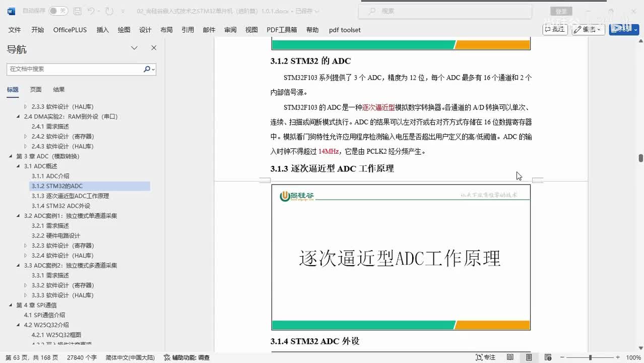Open the 布局 ribbon tab

166,30
